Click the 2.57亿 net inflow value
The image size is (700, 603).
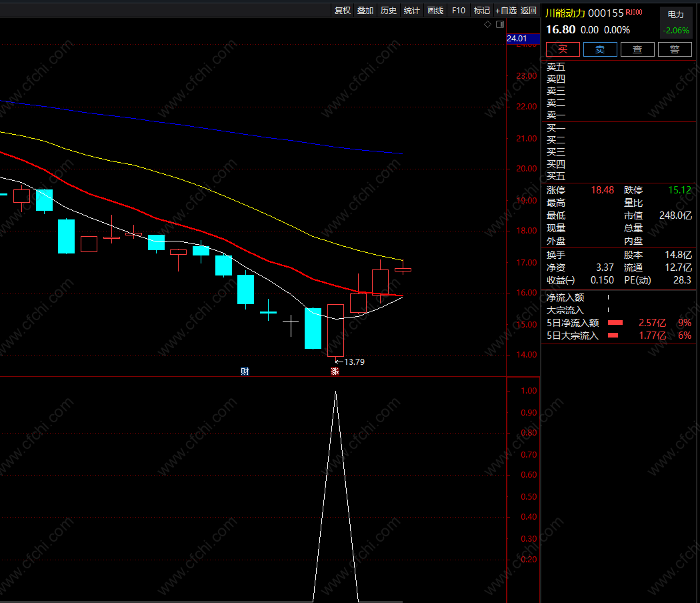point(652,323)
